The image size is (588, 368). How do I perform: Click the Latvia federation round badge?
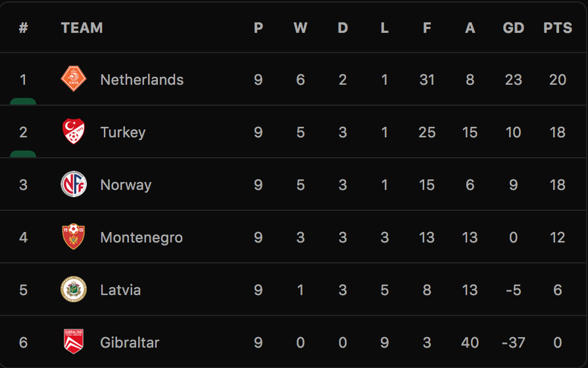(x=74, y=289)
